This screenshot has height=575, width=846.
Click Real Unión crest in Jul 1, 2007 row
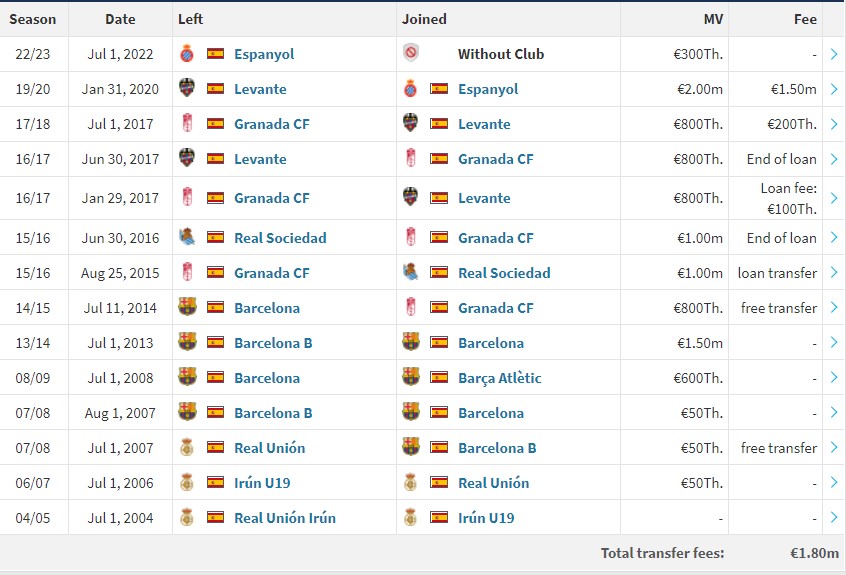tap(187, 447)
